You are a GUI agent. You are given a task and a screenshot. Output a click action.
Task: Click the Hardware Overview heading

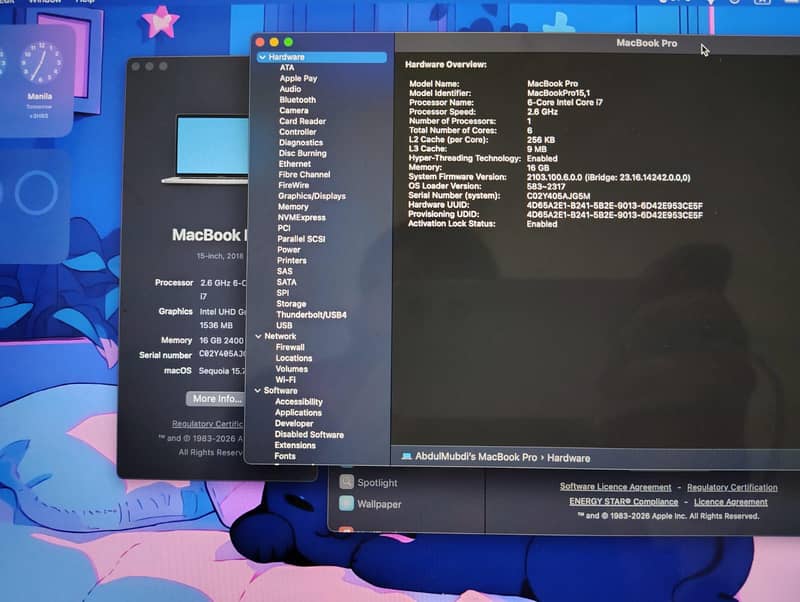point(445,64)
